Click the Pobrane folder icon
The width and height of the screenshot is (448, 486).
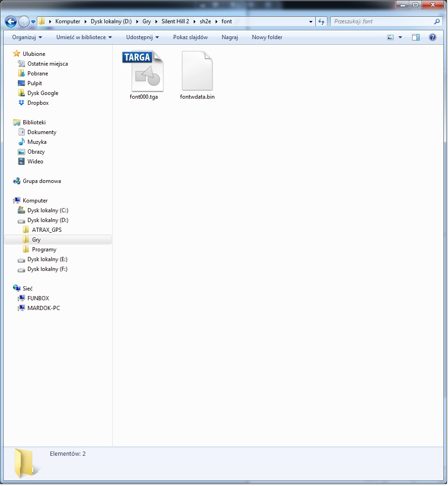tap(21, 74)
